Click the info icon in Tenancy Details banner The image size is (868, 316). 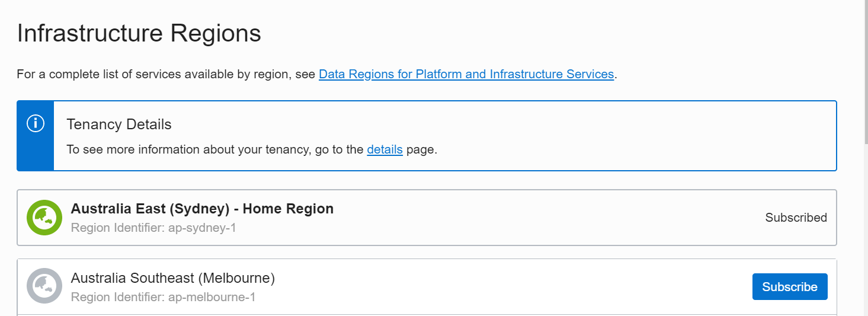pyautogui.click(x=36, y=124)
